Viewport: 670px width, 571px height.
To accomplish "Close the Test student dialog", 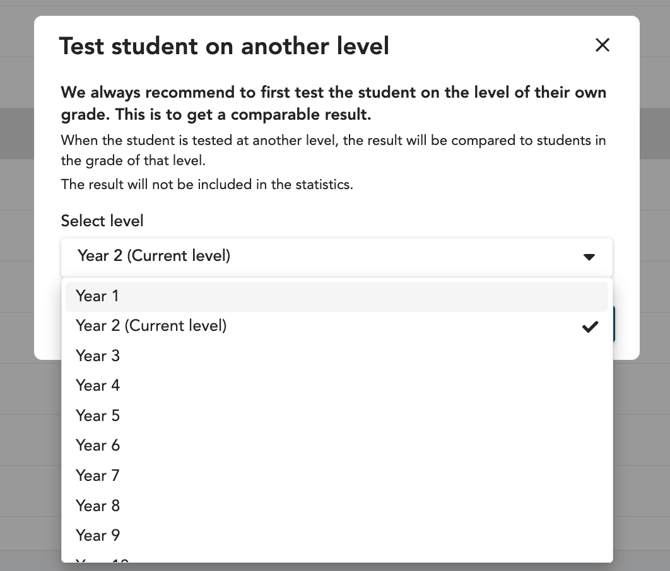I will point(602,45).
